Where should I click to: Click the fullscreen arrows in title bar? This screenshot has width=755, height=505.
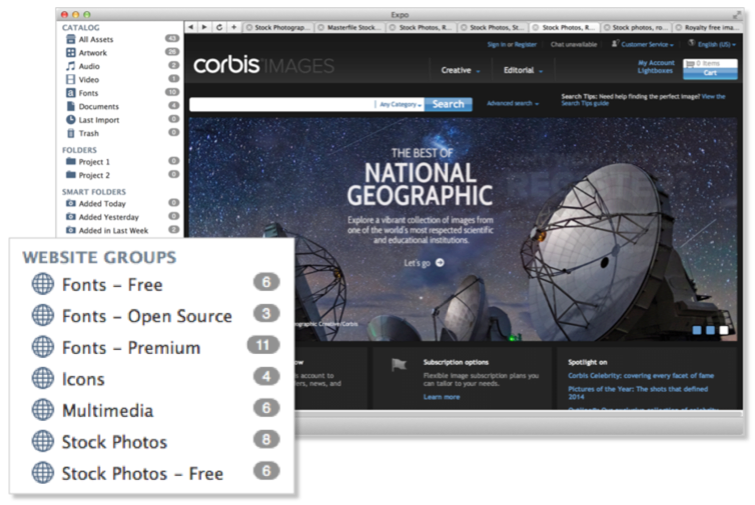click(737, 14)
